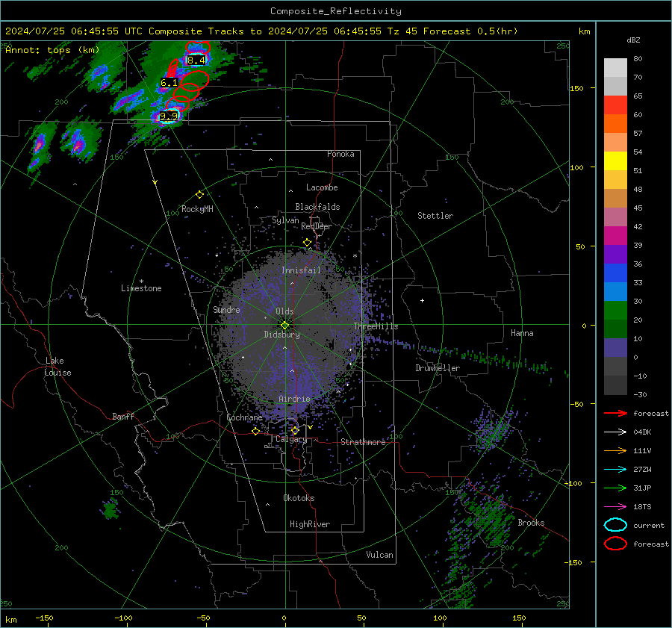The image size is (672, 628).
Task: Click the ThreeHills label
Action: [x=376, y=326]
